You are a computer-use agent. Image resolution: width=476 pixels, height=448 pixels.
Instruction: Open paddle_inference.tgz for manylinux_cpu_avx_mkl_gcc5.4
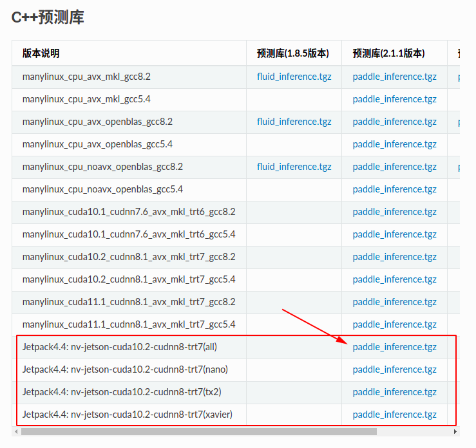(x=394, y=100)
